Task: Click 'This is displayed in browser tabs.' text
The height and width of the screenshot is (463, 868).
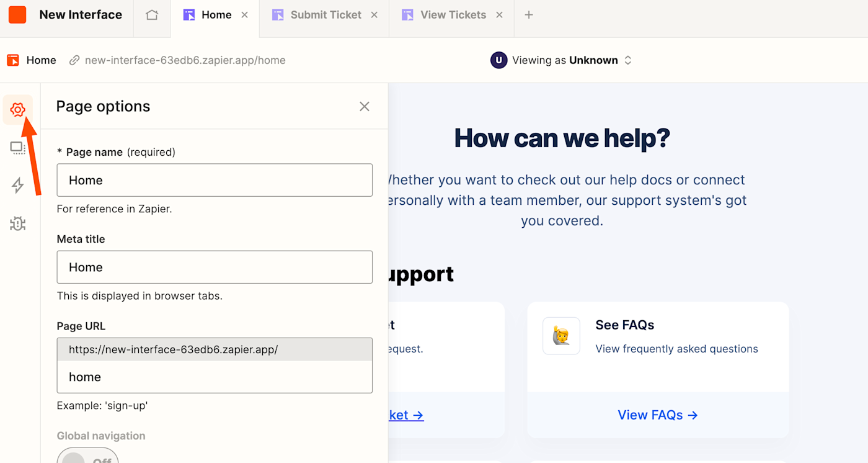Action: (139, 296)
